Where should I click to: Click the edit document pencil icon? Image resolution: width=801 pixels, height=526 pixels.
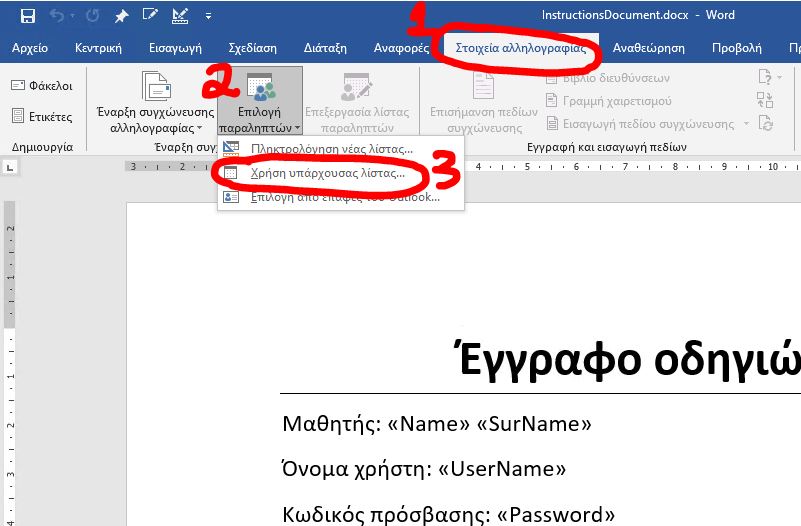pyautogui.click(x=150, y=15)
